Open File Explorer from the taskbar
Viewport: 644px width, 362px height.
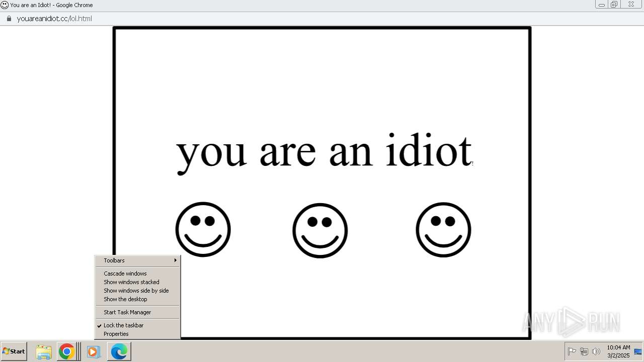coord(44,351)
